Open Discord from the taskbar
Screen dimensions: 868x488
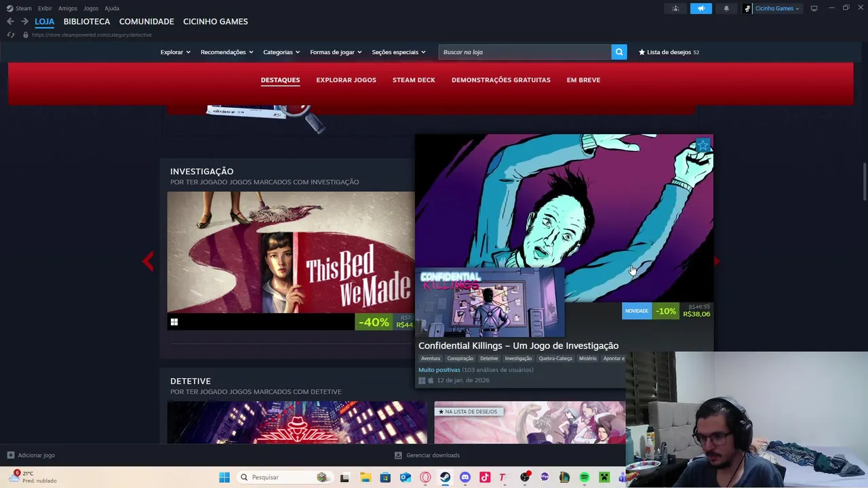click(465, 477)
